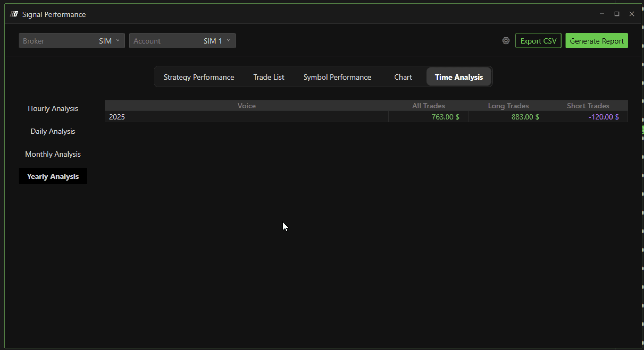
Task: Select the Chart tab
Action: click(403, 77)
